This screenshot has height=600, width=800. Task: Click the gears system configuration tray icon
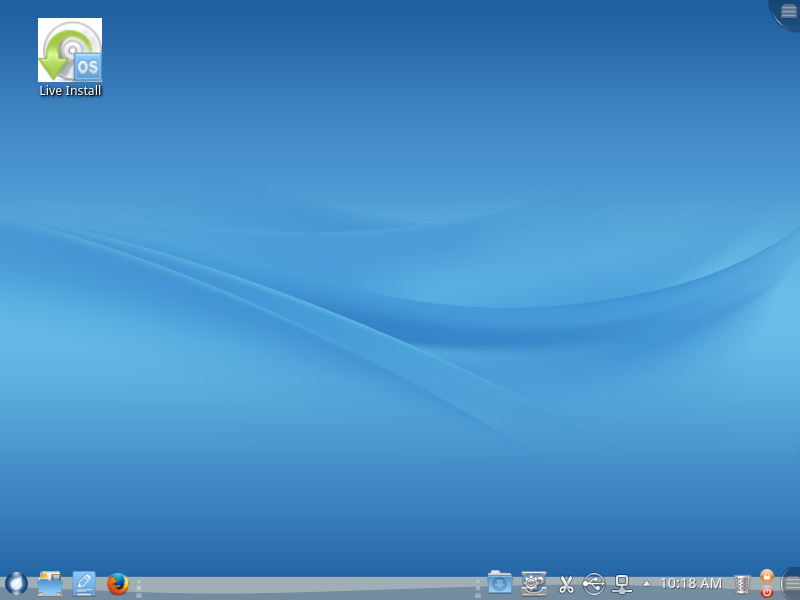534,583
